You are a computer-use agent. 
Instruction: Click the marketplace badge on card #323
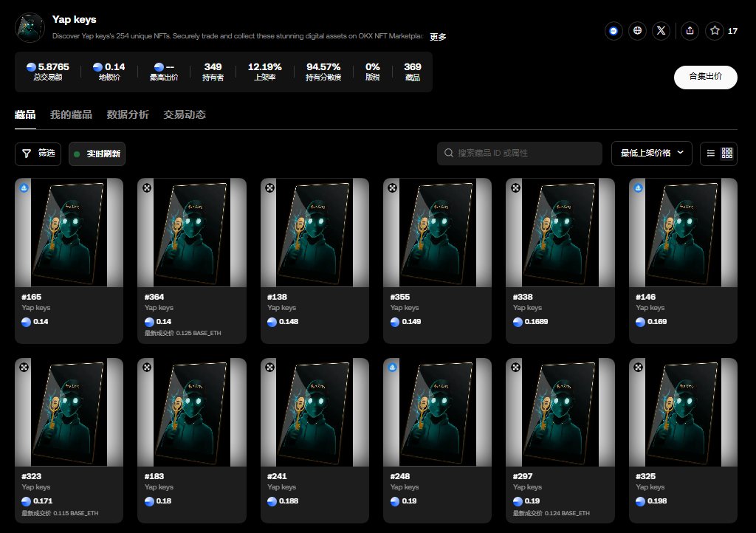(24, 367)
